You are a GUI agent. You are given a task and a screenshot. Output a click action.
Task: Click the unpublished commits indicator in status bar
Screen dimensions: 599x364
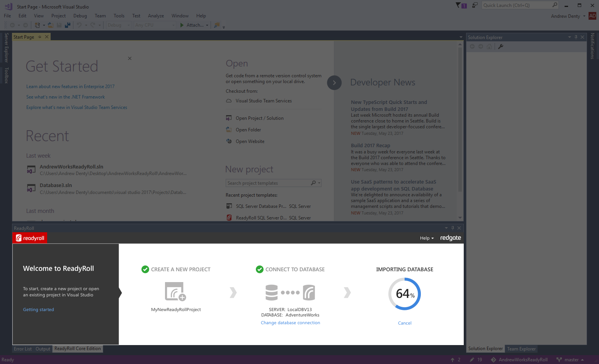(455, 360)
